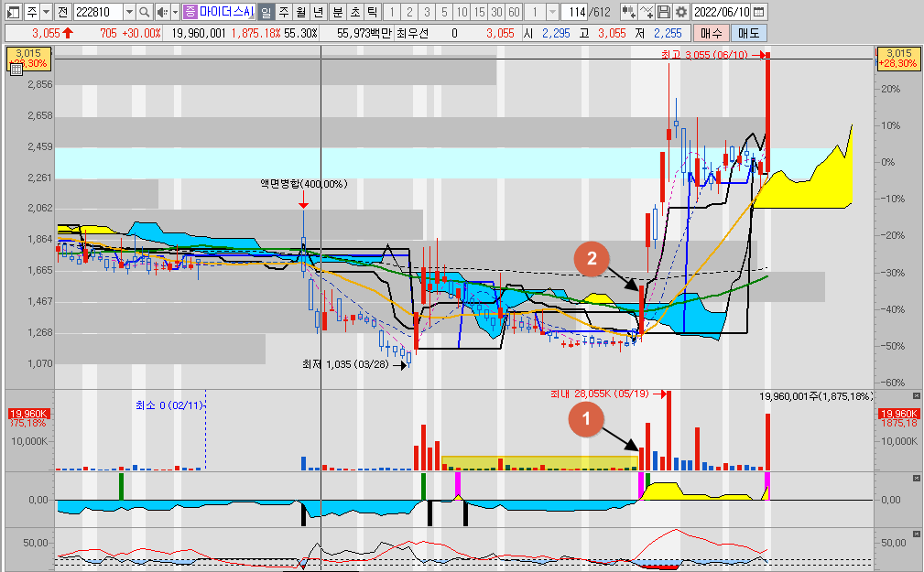Click the 최대 28,055K (05/19) volume label
The height and width of the screenshot is (572, 924).
point(599,394)
